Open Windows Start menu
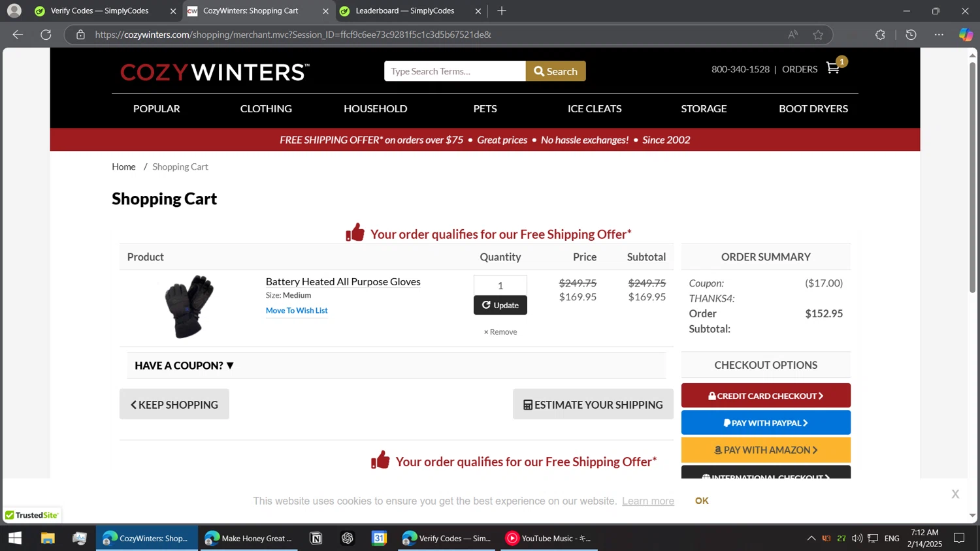This screenshot has width=980, height=551. click(15, 538)
